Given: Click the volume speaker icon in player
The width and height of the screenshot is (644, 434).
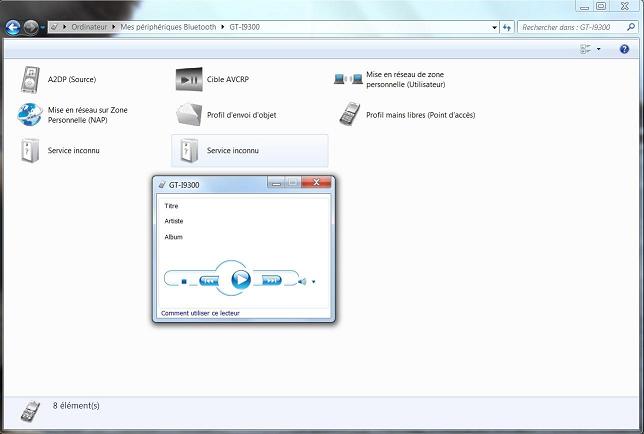Looking at the screenshot, I should click(x=302, y=282).
